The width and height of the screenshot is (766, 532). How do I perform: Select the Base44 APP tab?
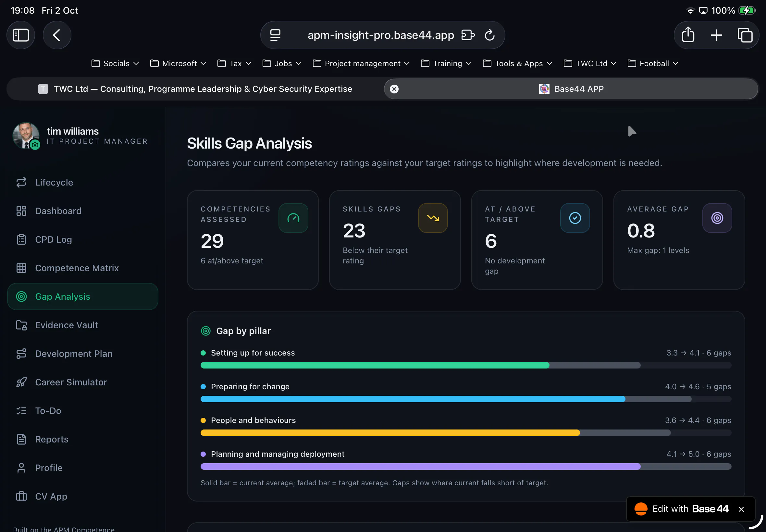[571, 89]
